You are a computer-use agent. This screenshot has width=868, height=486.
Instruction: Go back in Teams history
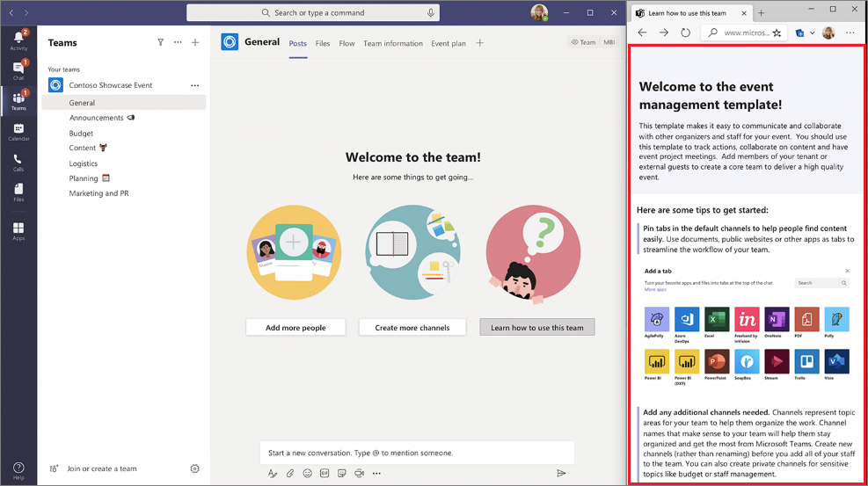pyautogui.click(x=11, y=12)
